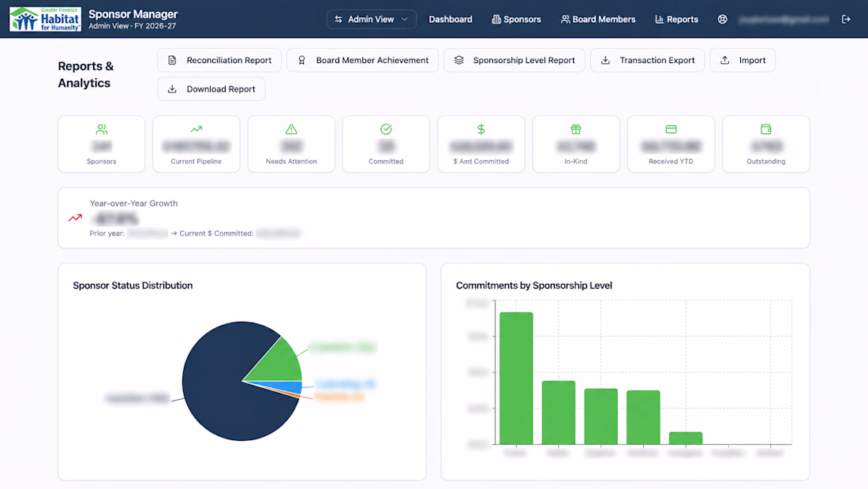Open the Admin View dropdown
The width and height of the screenshot is (868, 489).
(371, 20)
